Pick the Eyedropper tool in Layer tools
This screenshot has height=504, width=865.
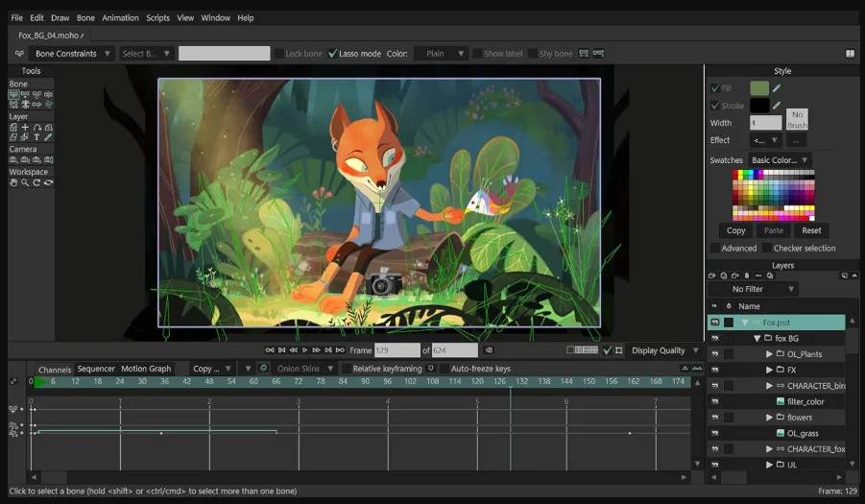click(49, 136)
